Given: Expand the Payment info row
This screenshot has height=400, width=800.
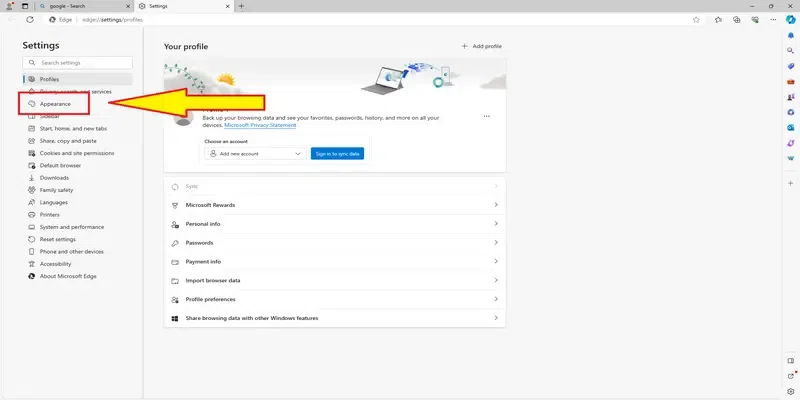Looking at the screenshot, I should coord(335,262).
